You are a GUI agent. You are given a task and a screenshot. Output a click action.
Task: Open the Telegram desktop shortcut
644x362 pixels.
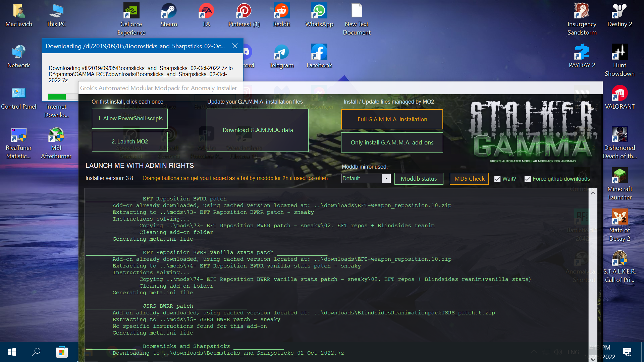point(281,57)
